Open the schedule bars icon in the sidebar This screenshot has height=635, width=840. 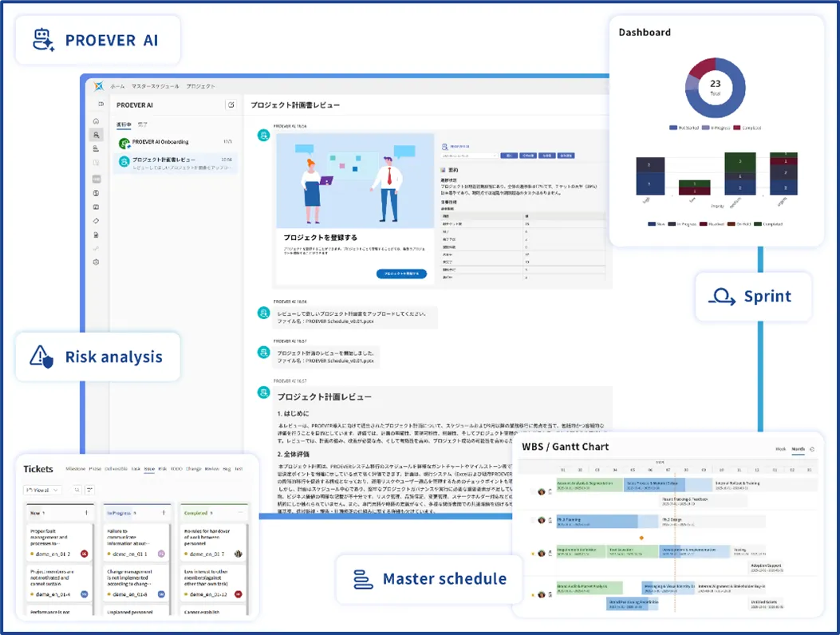tap(96, 148)
